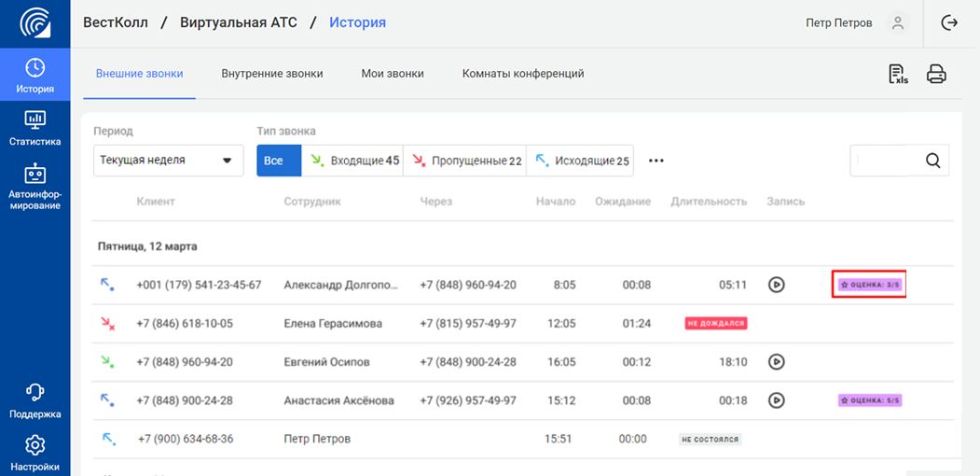The image size is (980, 476).
Task: Click Виртуальная АТС breadcrumb
Action: 239,23
